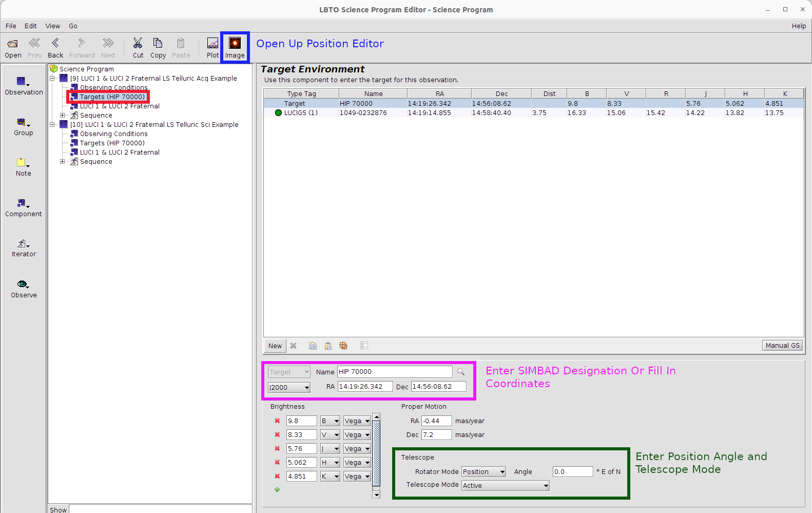Open the Telescope Mode Active dropdown
The image size is (812, 513).
505,486
